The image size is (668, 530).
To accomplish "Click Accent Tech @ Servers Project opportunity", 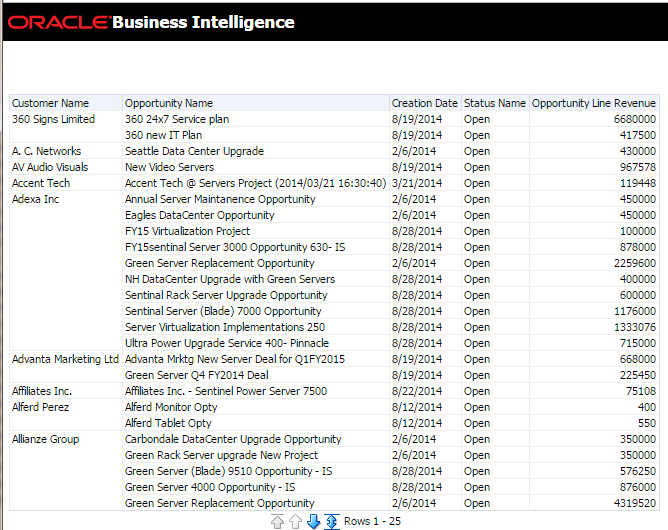I will [256, 183].
